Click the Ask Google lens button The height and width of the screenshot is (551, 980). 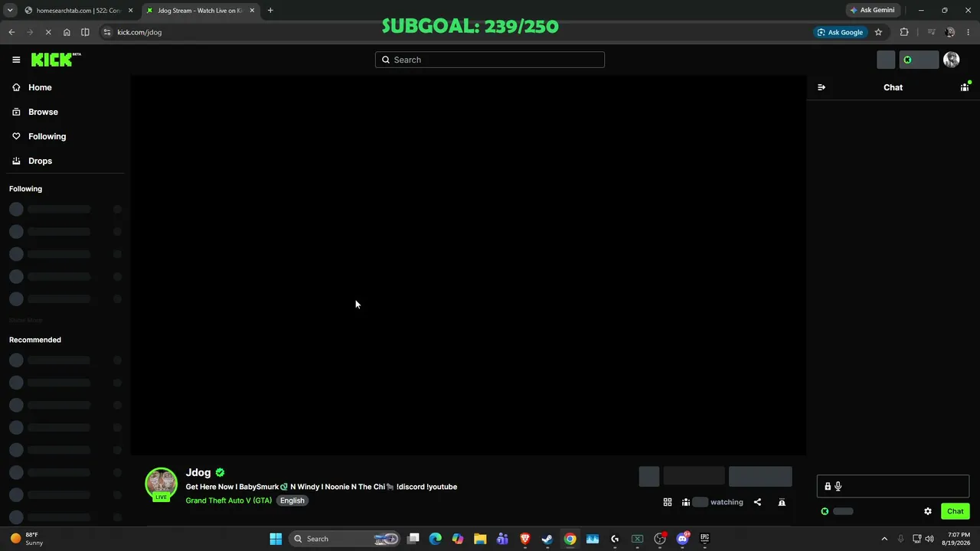(x=840, y=32)
